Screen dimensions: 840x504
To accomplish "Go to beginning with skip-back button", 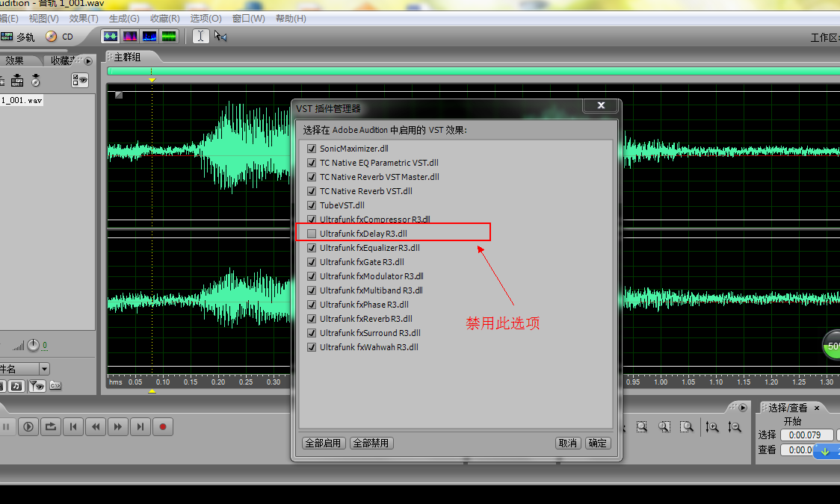I will 73,427.
